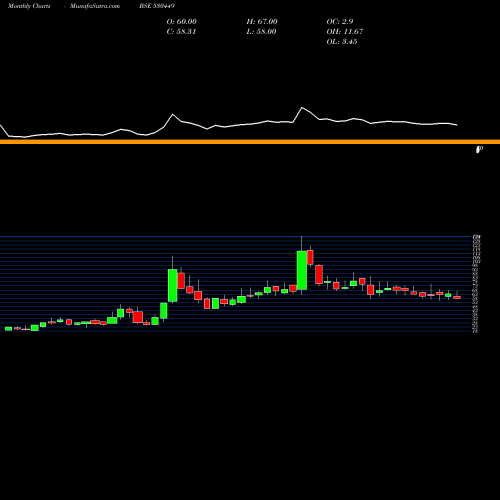Click the tallest green candlestick body
The image size is (500, 500).
click(x=302, y=270)
